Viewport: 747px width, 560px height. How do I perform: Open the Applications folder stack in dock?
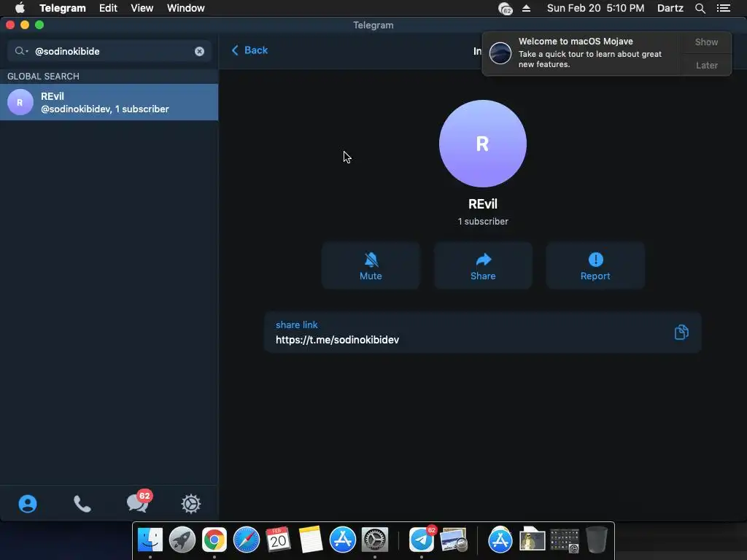(500, 540)
